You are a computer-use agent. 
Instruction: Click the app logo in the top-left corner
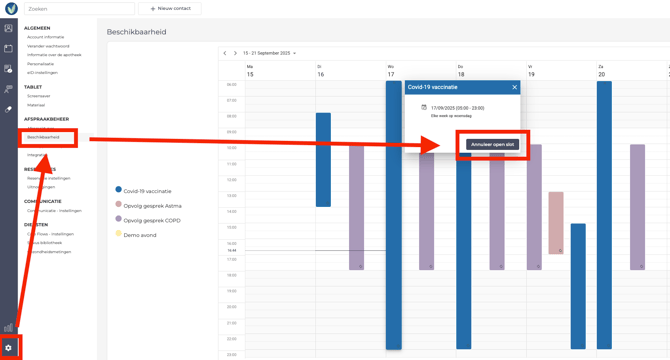pyautogui.click(x=11, y=8)
